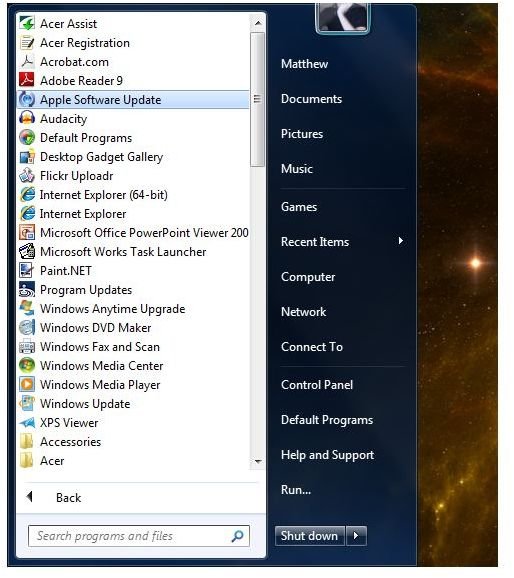514x578 pixels.
Task: Open Default Programs in right pane
Action: coord(327,420)
